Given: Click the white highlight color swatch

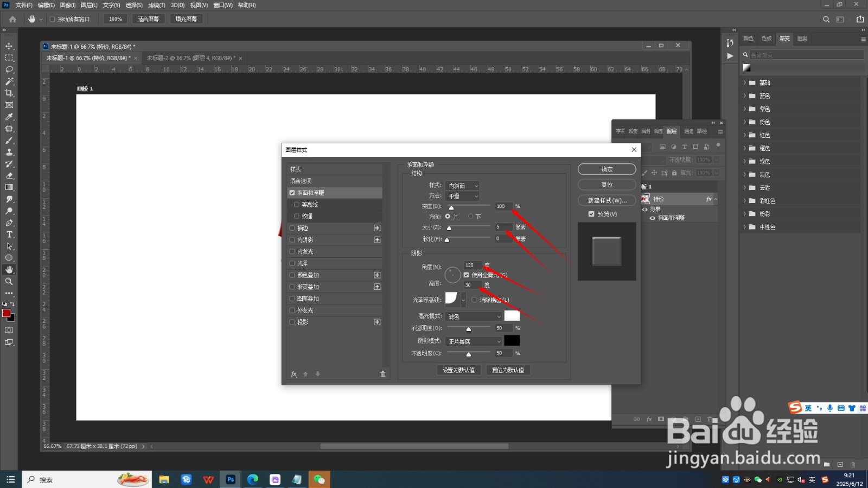Looking at the screenshot, I should [512, 315].
